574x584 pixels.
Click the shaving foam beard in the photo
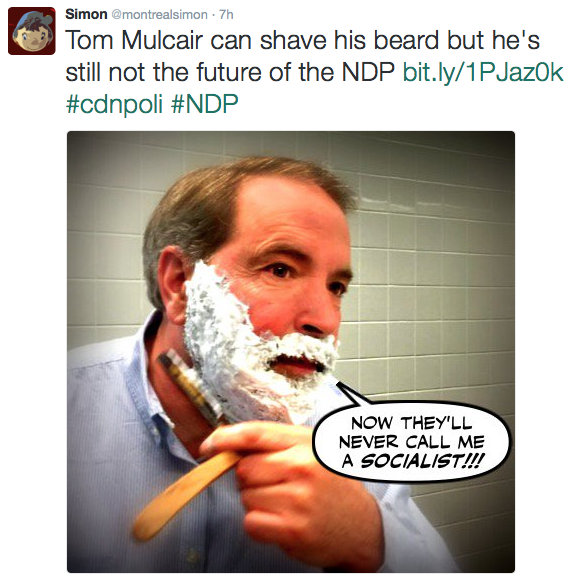tap(257, 345)
